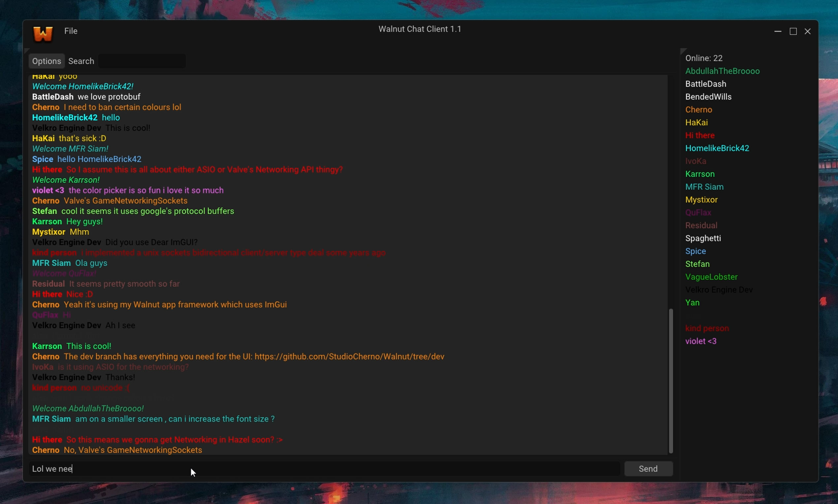
Task: Open the File menu
Action: point(71,31)
